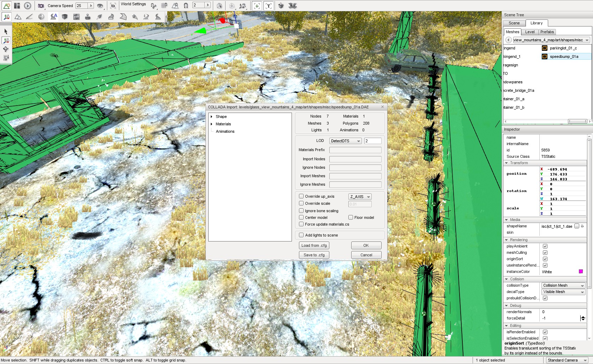The height and width of the screenshot is (364, 593).
Task: Toggle grid snapping icon
Action: click(164, 6)
